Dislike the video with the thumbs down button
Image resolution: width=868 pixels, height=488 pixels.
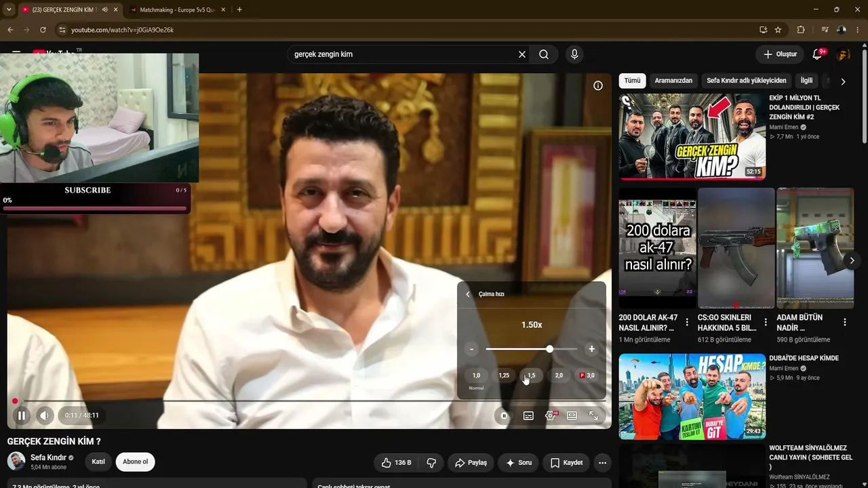click(x=431, y=463)
